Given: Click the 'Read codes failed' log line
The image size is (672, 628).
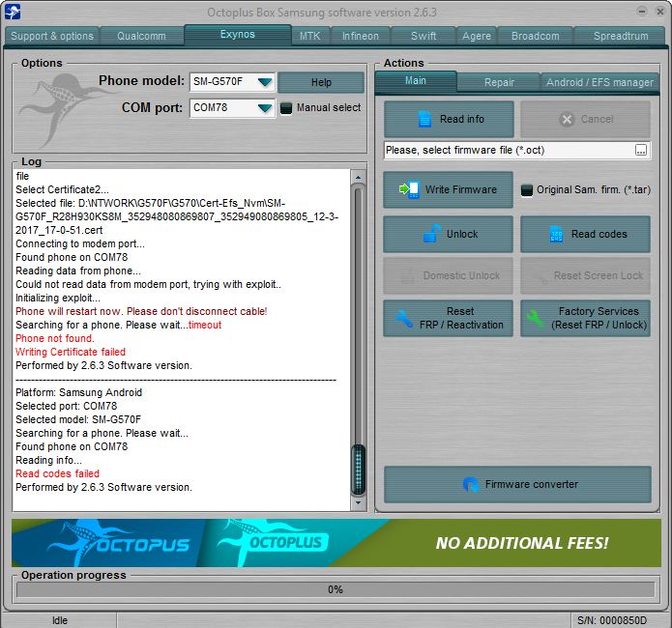Looking at the screenshot, I should [57, 473].
